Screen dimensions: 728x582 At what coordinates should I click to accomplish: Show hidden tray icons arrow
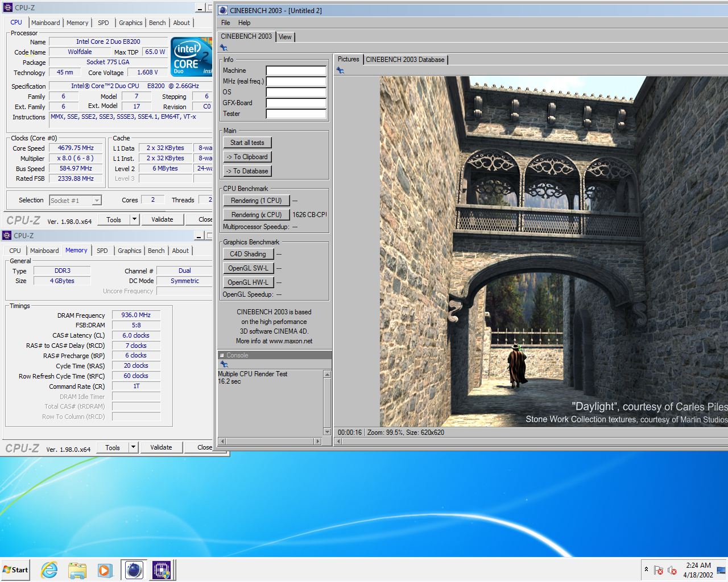coord(646,569)
